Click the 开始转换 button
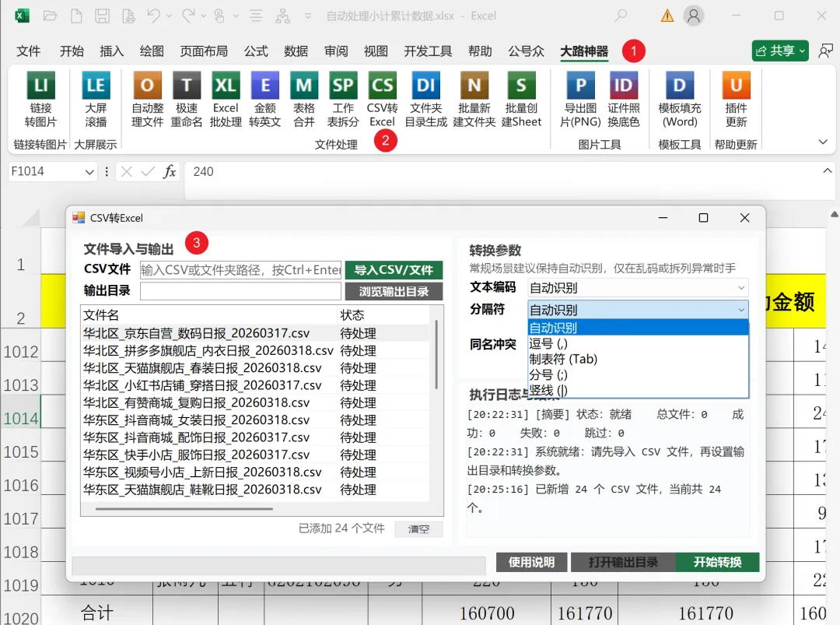 tap(717, 562)
